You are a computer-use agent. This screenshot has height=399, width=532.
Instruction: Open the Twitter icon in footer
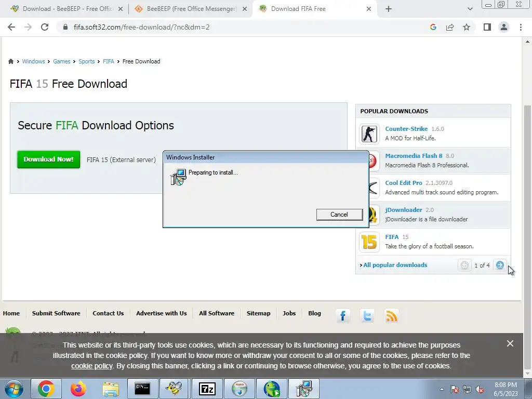pos(367,316)
